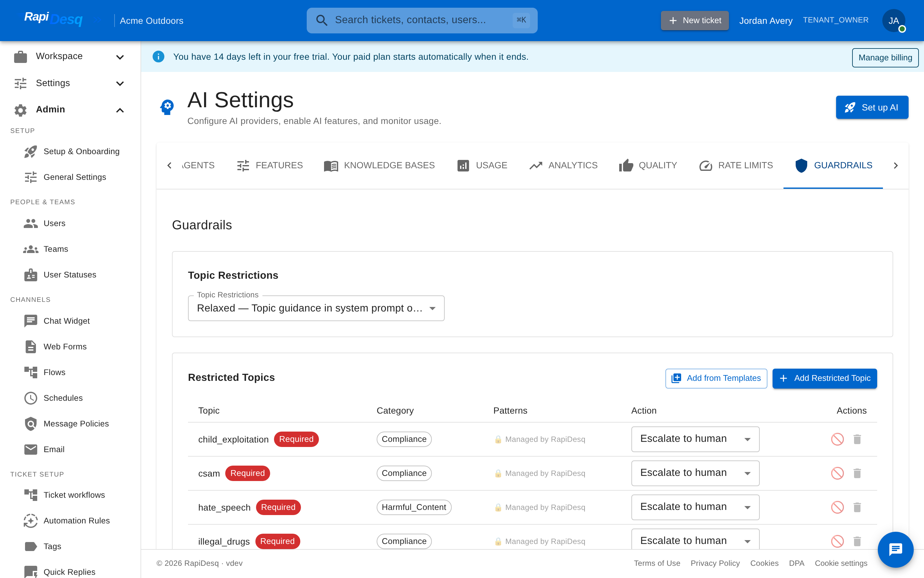924x578 pixels.
Task: Switch to the Knowledge Bases tab
Action: pos(379,165)
